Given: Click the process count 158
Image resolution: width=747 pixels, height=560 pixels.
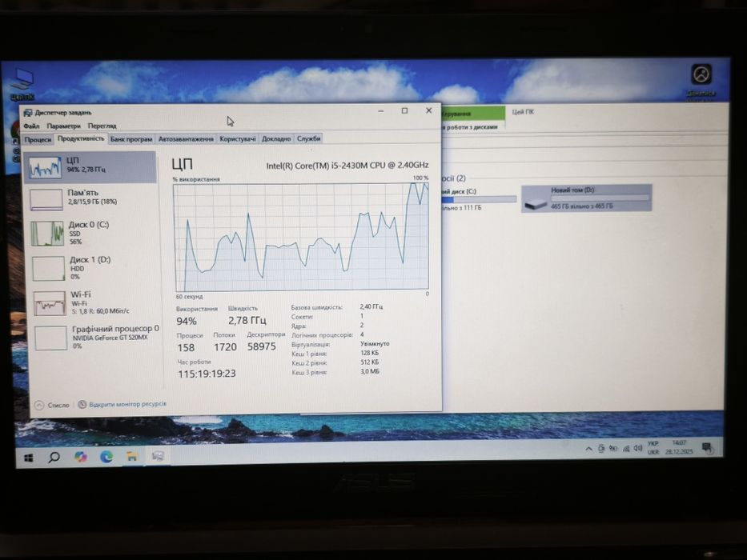Looking at the screenshot, I should (186, 348).
